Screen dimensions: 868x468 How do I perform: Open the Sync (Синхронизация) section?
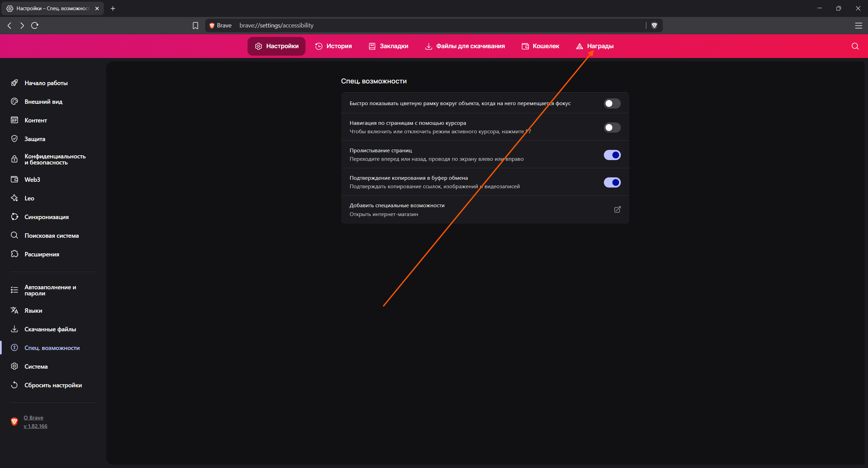pyautogui.click(x=46, y=217)
